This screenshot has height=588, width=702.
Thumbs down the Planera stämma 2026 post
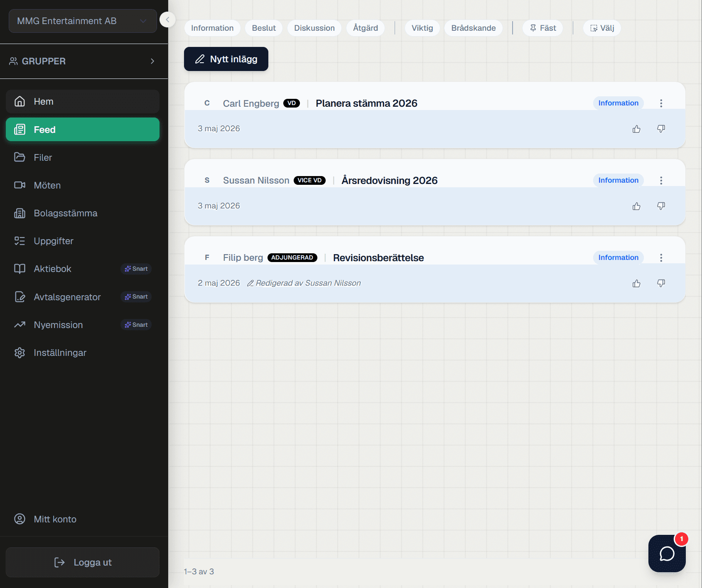[661, 129]
